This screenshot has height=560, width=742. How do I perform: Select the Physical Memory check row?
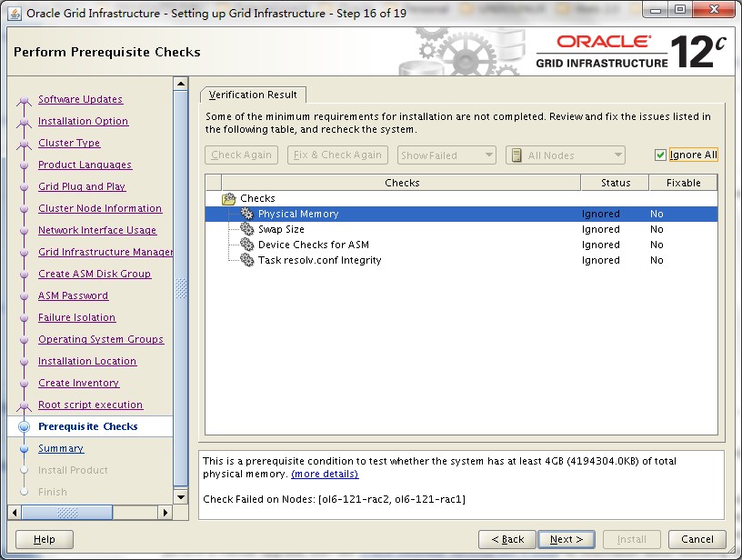(x=461, y=214)
